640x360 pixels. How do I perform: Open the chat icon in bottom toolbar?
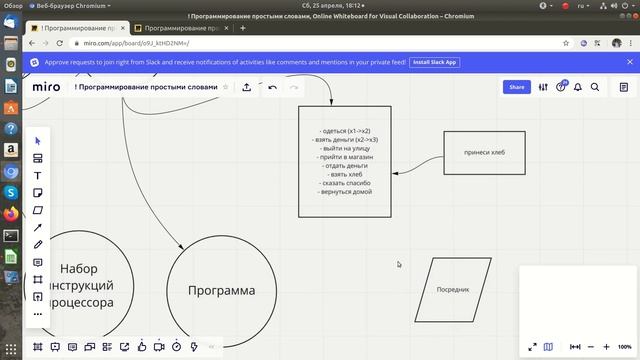click(89, 347)
